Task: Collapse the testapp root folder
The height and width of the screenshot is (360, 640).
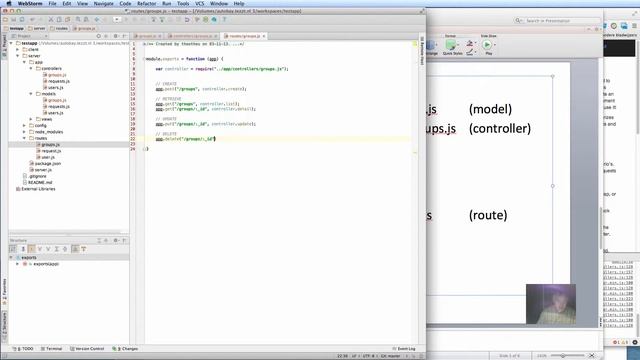Action: tap(11, 43)
